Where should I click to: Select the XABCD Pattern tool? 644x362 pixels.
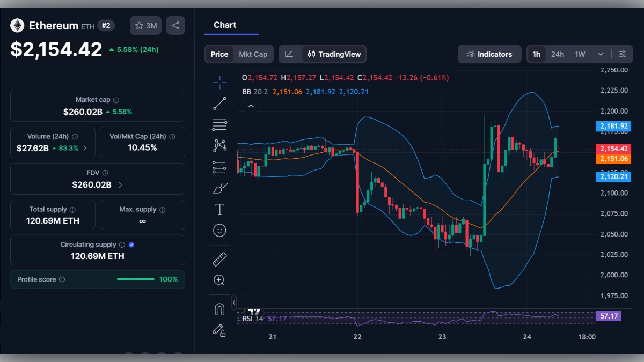(219, 145)
